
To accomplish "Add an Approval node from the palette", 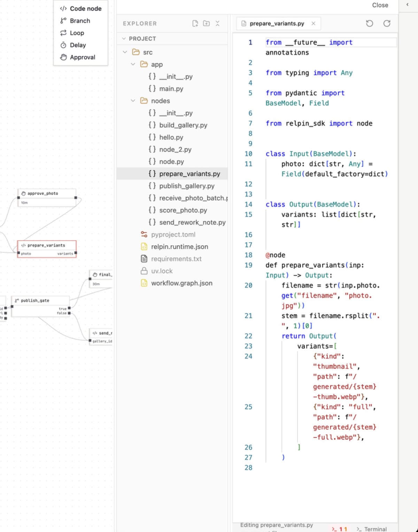I will coord(80,57).
